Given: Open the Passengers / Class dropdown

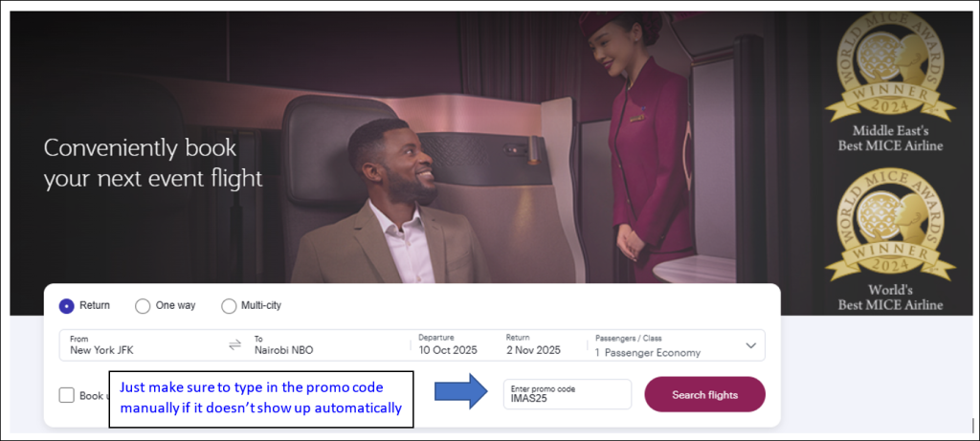Looking at the screenshot, I should 660,345.
